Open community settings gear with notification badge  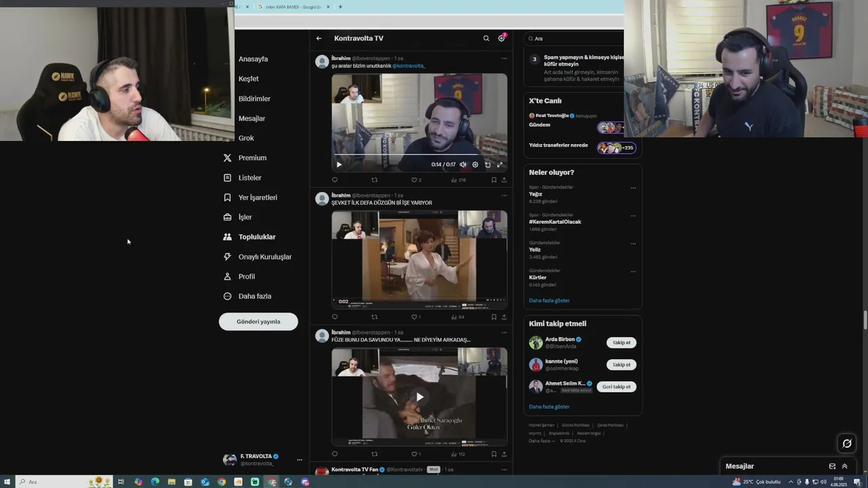click(x=502, y=38)
